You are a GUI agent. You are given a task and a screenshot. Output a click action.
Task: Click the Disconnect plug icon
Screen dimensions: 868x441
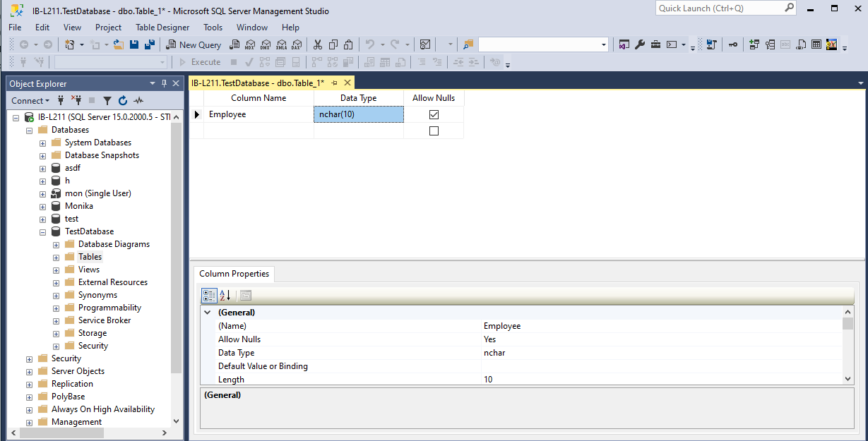pyautogui.click(x=76, y=100)
